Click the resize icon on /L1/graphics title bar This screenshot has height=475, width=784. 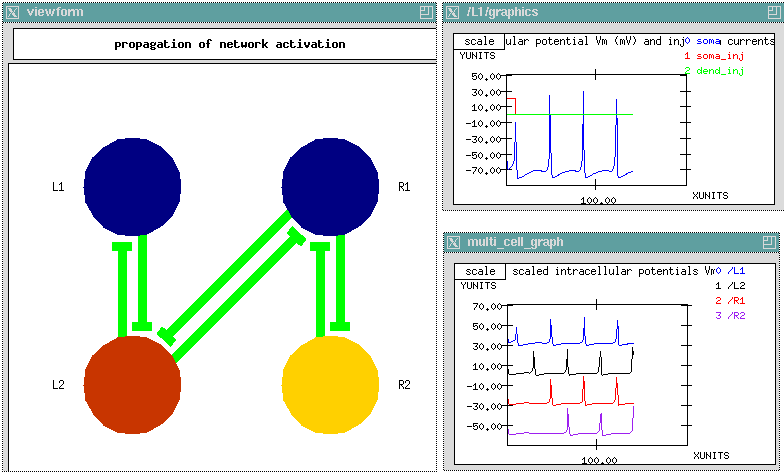click(774, 12)
